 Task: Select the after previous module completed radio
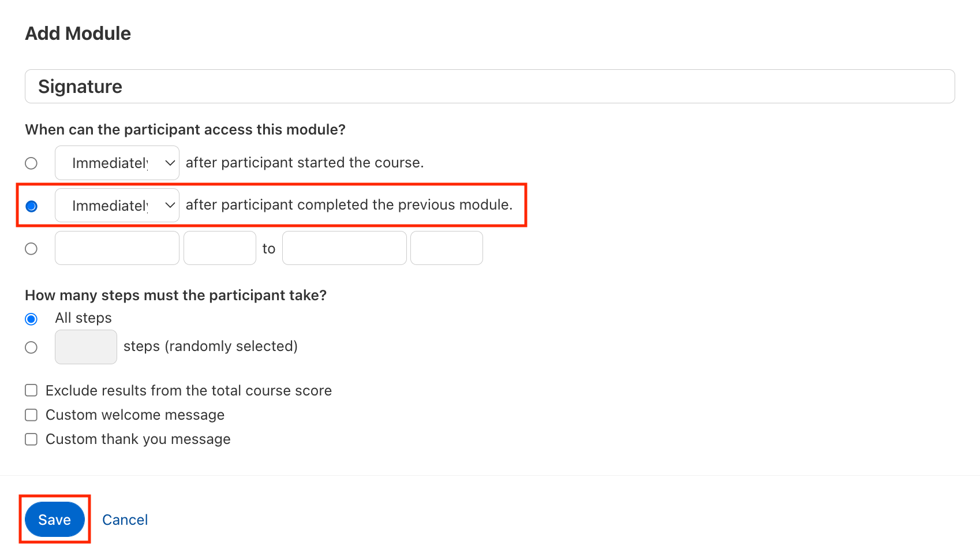tap(31, 206)
